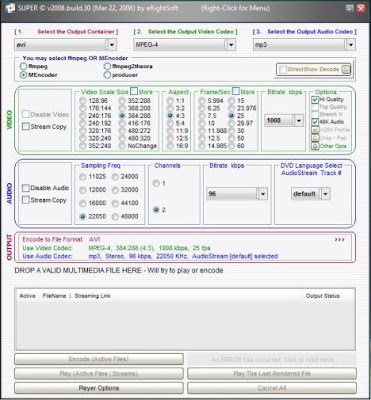Set the frame rate to 29.97
The image size is (371, 400).
click(x=231, y=123)
